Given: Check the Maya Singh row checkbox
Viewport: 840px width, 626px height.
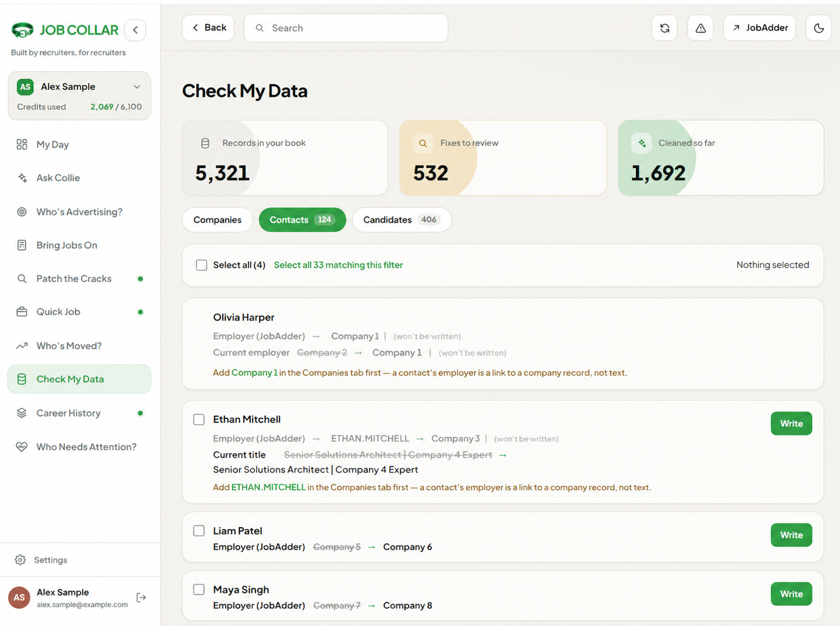Looking at the screenshot, I should (x=199, y=590).
